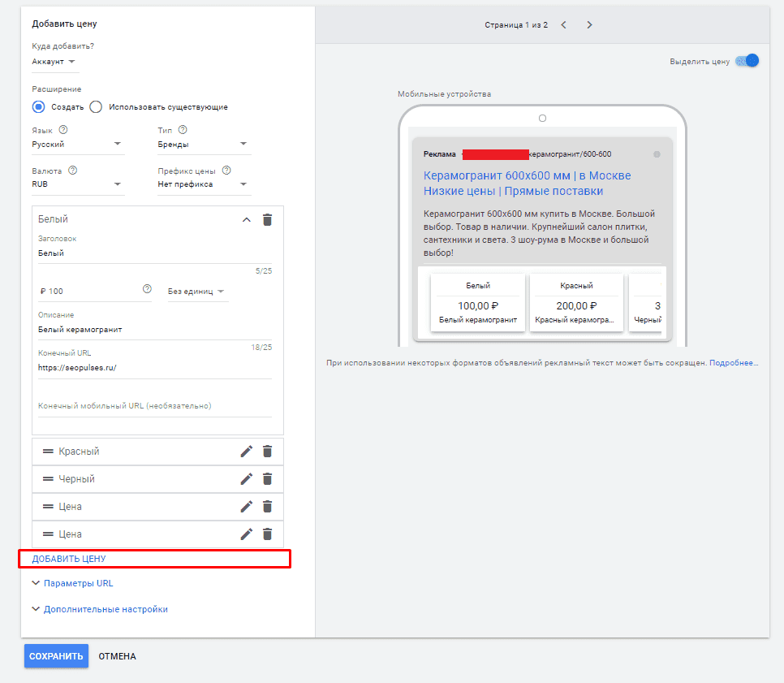The height and width of the screenshot is (683, 784).
Task: Select Использовать существующие radio option
Action: 96,107
